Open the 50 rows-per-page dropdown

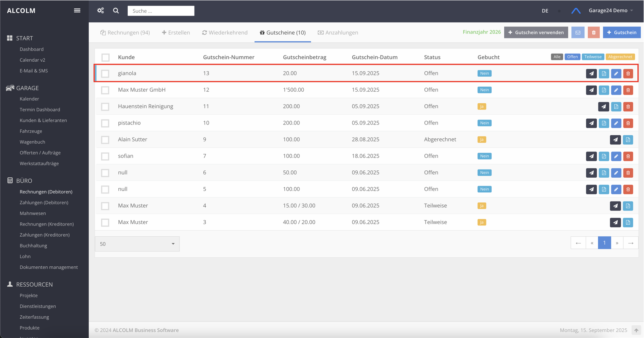pyautogui.click(x=137, y=244)
